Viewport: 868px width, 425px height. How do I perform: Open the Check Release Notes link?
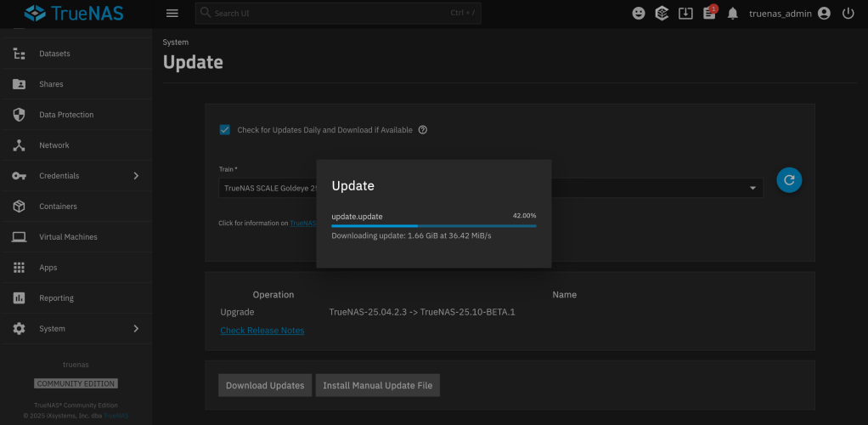[x=262, y=331]
